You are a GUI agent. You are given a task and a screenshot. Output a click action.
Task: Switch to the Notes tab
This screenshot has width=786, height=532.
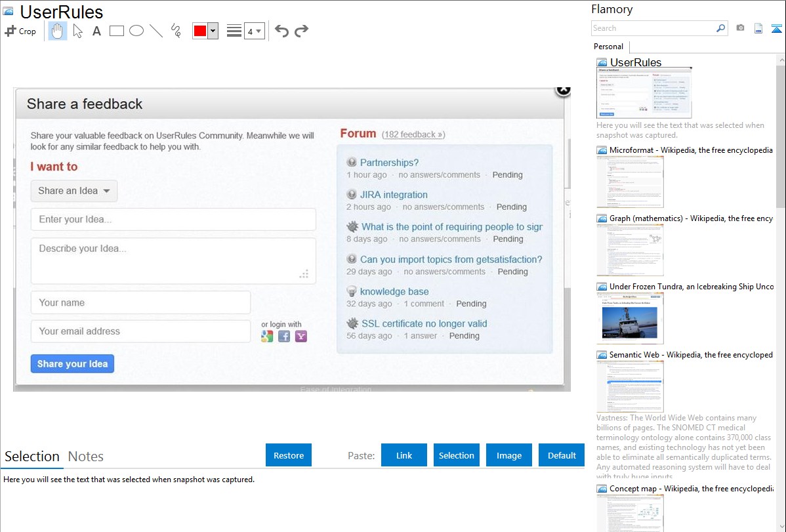(86, 457)
